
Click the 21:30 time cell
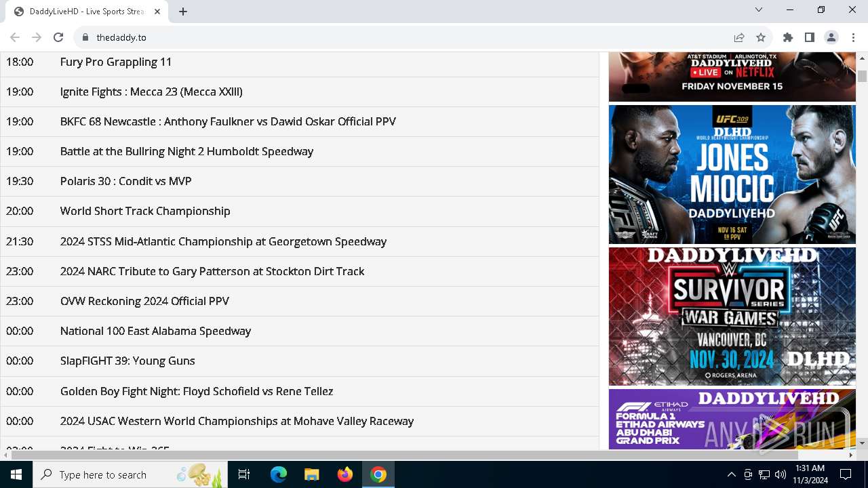[x=20, y=241]
